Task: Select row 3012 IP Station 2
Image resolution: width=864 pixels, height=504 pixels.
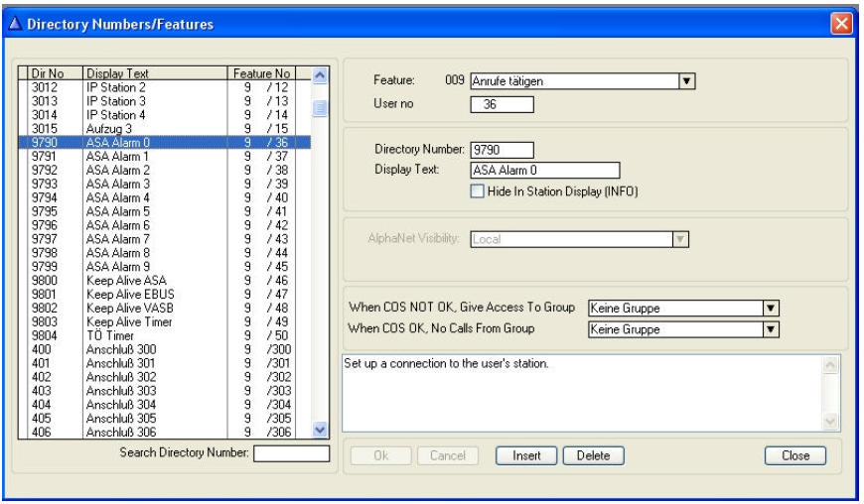Action: 165,87
